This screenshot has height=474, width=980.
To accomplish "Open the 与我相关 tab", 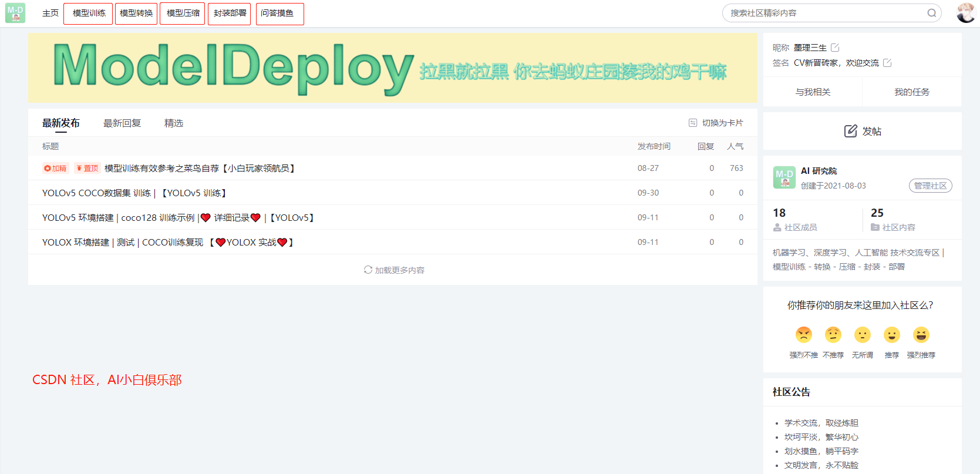I will [813, 92].
